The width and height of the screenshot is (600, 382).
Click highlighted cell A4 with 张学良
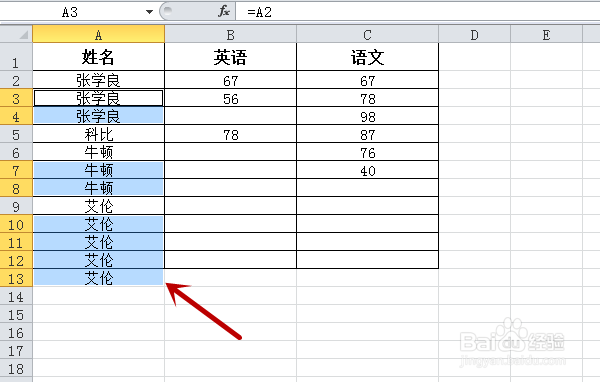tap(99, 116)
